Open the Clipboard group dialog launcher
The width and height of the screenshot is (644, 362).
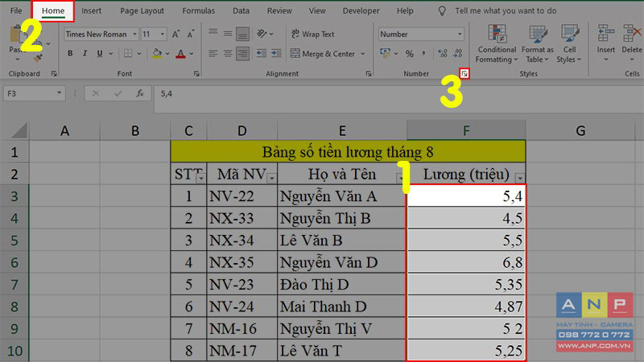point(54,73)
